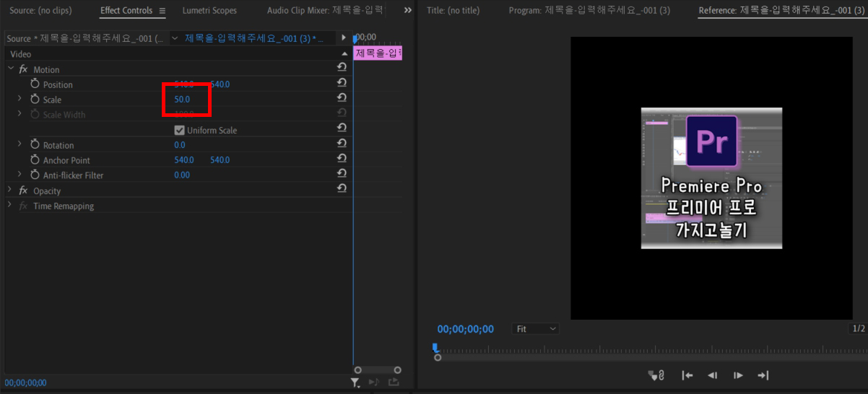
Task: Open the Fit zoom level dropdown
Action: coord(537,328)
